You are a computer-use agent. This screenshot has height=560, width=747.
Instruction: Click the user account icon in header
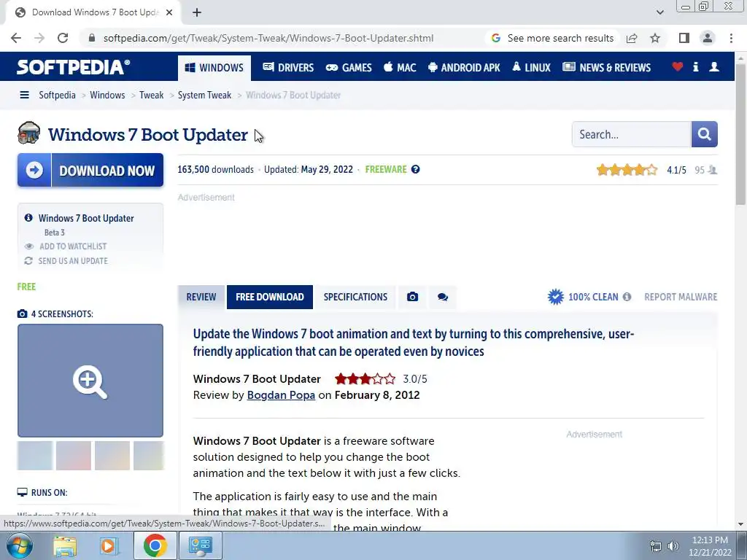click(714, 67)
